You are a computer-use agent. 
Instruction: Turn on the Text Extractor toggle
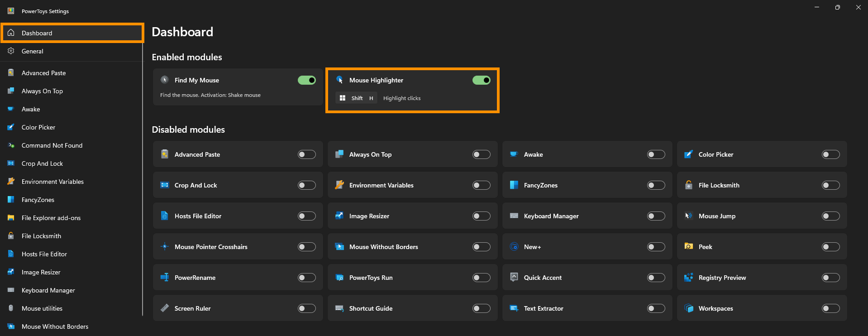pyautogui.click(x=656, y=308)
